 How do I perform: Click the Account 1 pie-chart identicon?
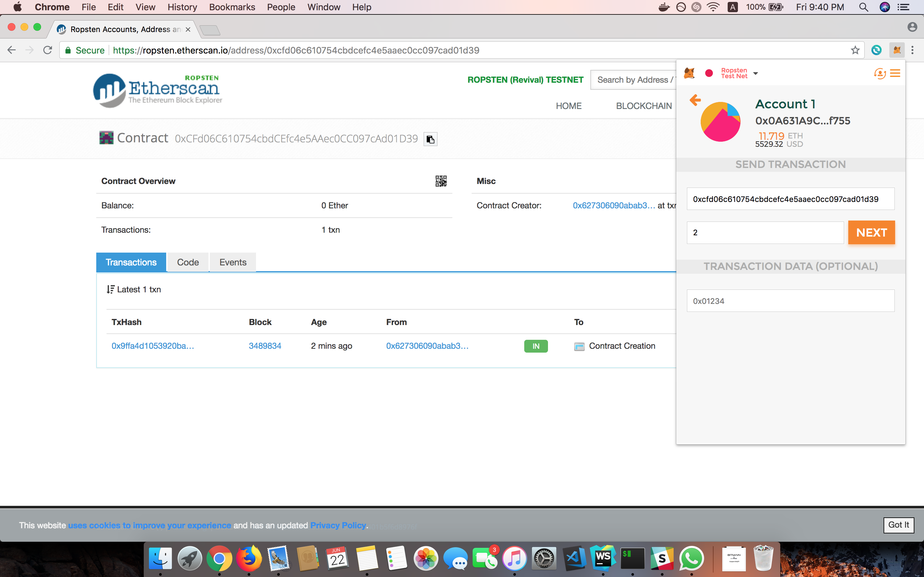pyautogui.click(x=721, y=122)
